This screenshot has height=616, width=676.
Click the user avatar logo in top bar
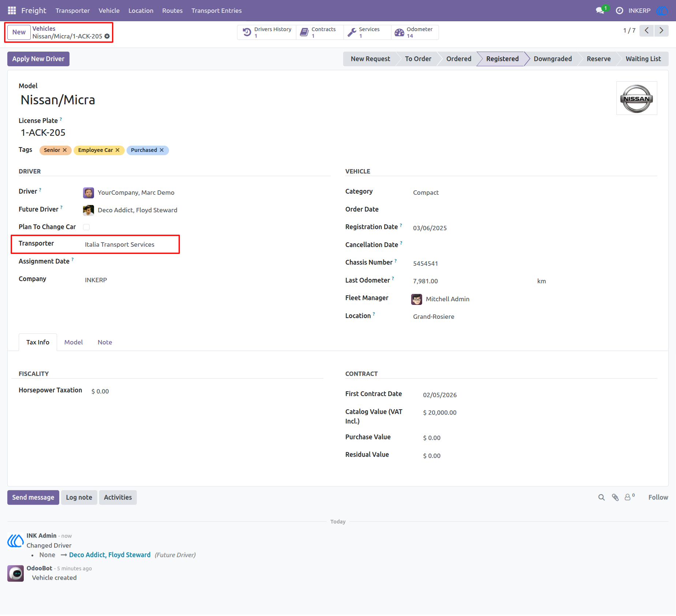(x=662, y=11)
